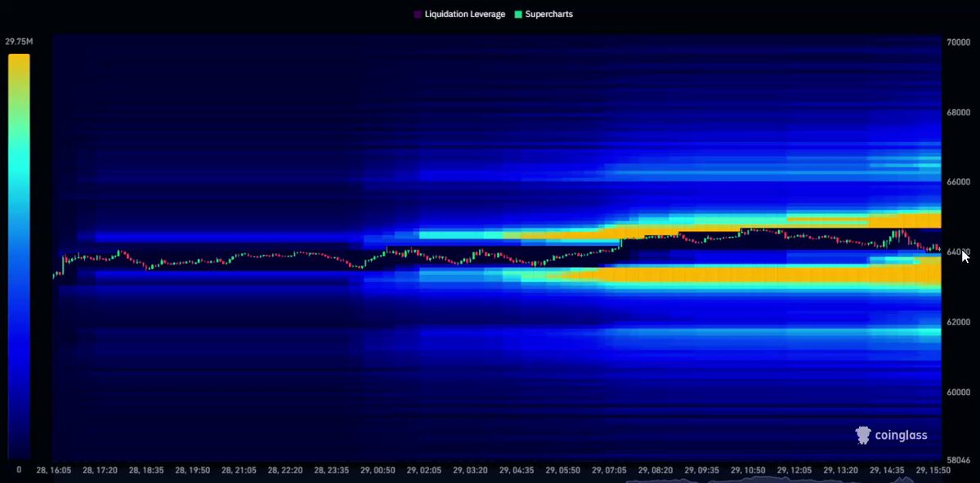
Task: Click the "28, 17:20" time label
Action: (100, 470)
